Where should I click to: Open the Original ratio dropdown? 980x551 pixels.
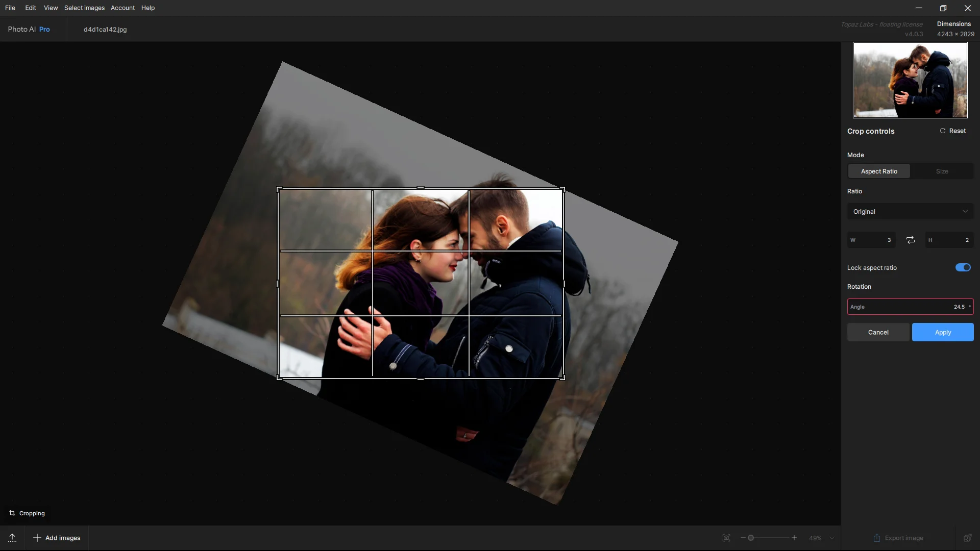[x=910, y=211]
